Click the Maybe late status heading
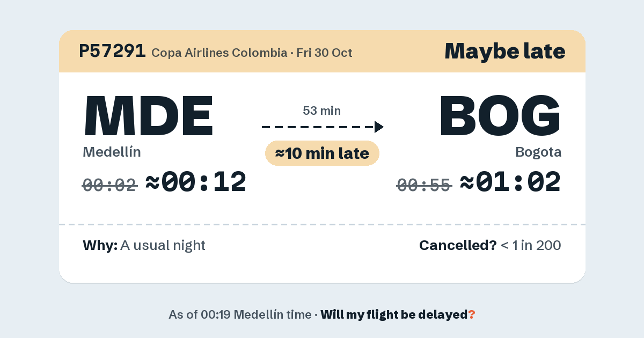This screenshot has width=644, height=338. tap(504, 51)
